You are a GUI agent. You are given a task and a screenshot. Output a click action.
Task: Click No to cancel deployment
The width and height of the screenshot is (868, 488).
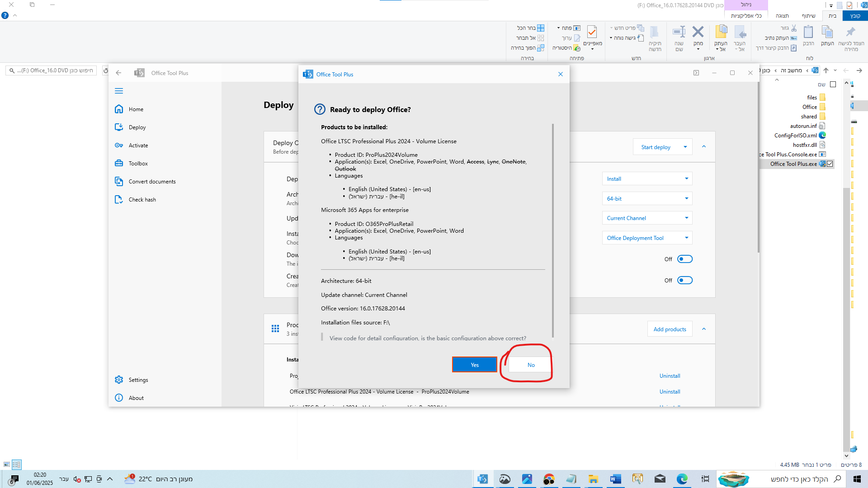pyautogui.click(x=531, y=365)
